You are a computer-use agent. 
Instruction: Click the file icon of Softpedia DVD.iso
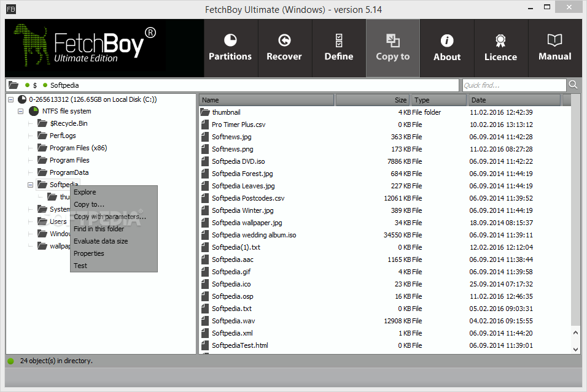205,161
